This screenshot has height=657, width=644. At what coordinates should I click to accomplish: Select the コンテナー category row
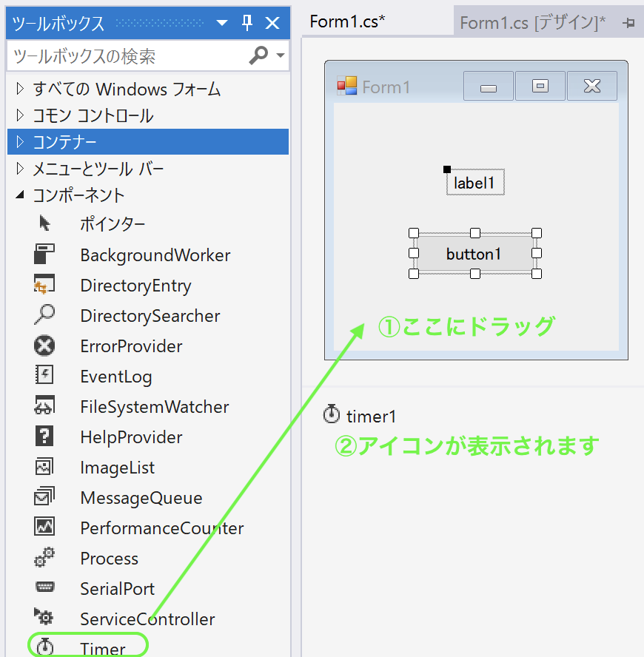(148, 141)
